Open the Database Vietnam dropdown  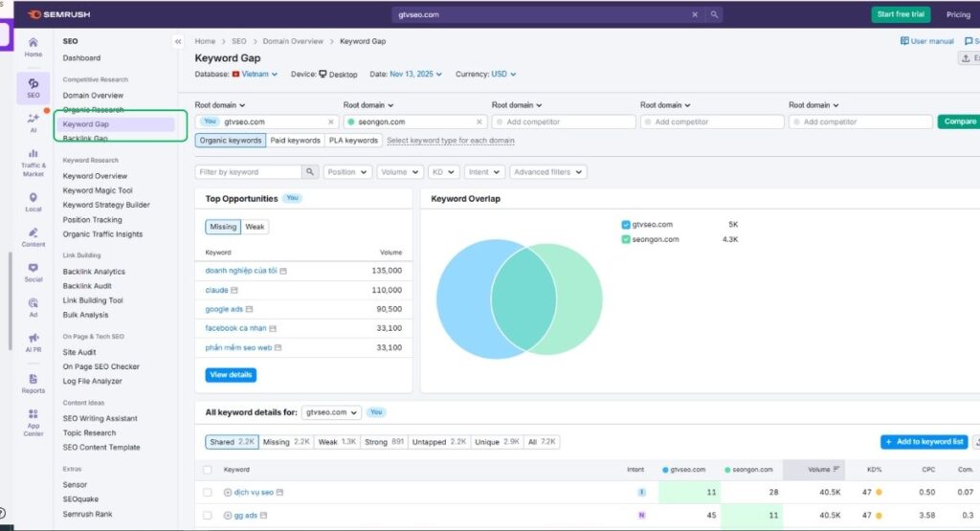(255, 74)
